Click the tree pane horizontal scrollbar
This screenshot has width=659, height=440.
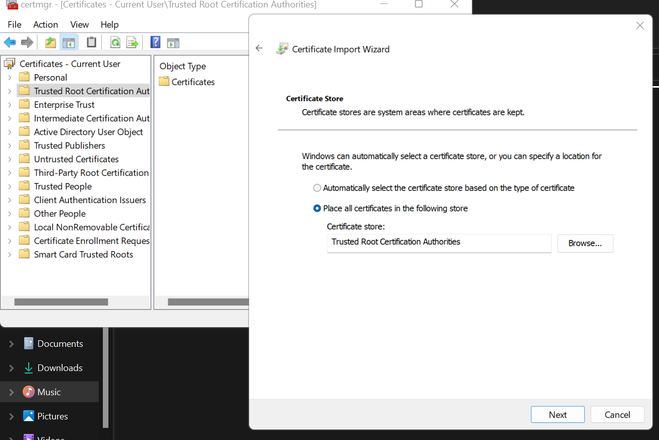[61, 302]
